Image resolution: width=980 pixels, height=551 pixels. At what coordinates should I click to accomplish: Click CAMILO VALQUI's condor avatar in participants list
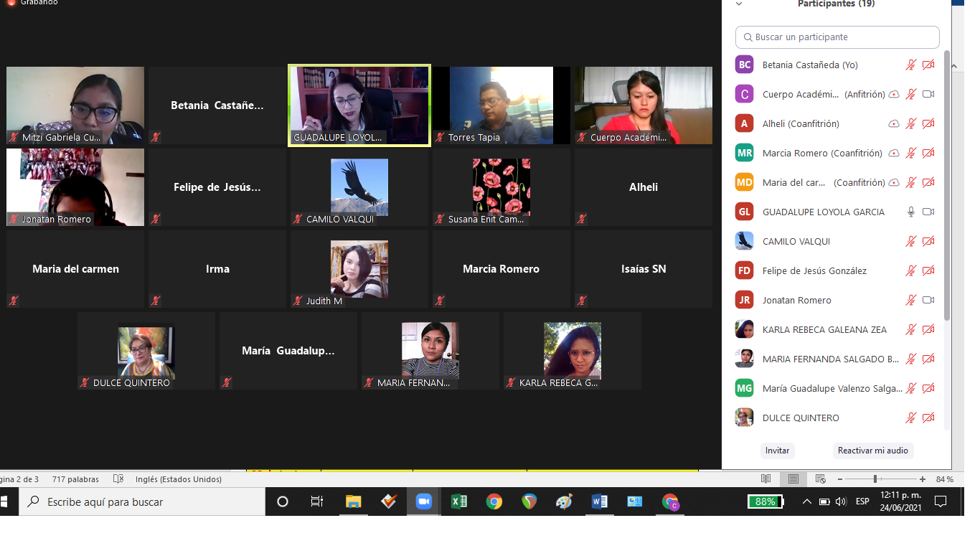coord(744,241)
